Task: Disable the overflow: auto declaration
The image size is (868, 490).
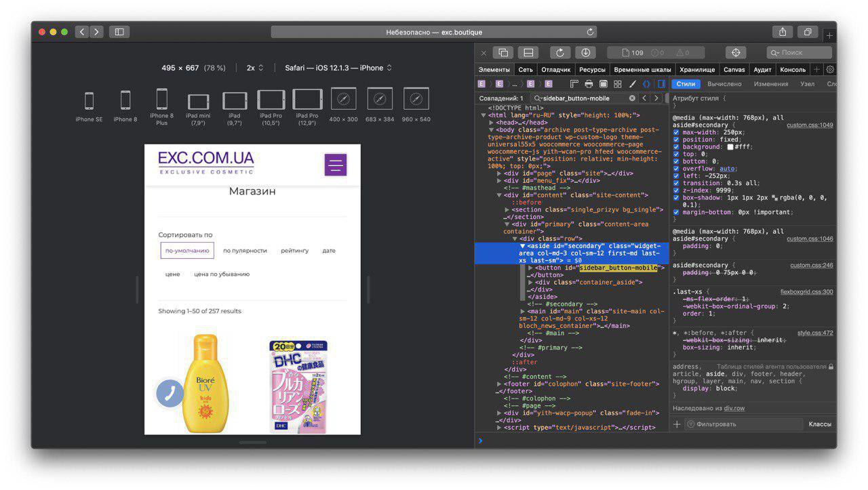Action: tap(676, 169)
